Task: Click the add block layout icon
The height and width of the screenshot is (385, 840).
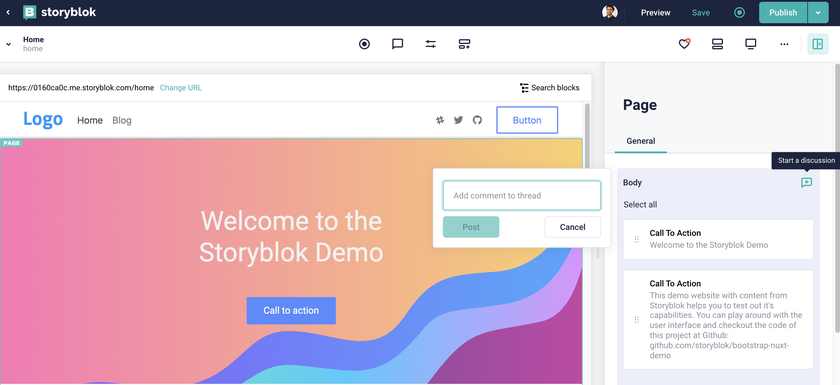Action: [x=464, y=44]
